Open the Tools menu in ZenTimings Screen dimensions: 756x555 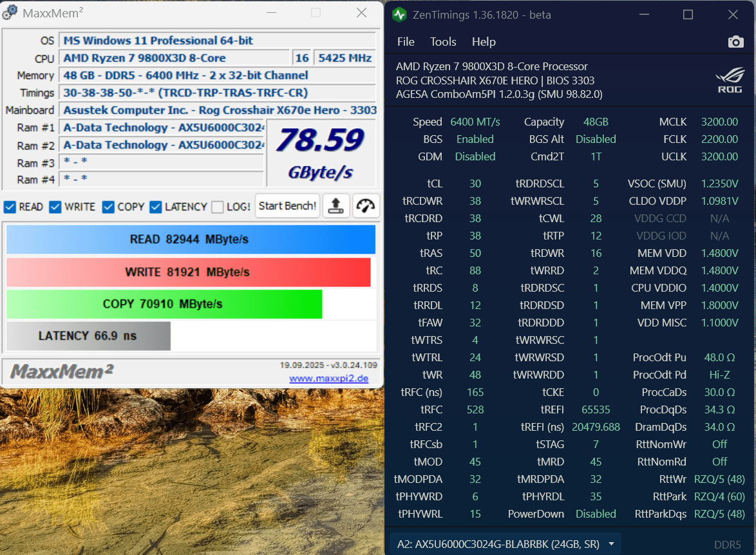(x=443, y=42)
